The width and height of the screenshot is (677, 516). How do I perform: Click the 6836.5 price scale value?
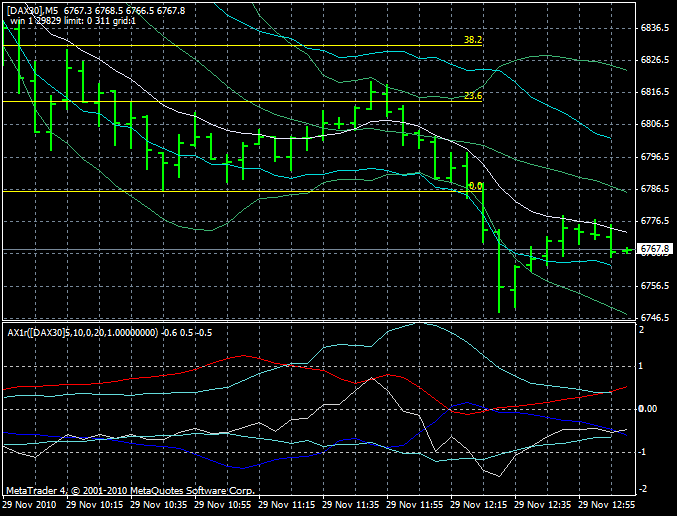[x=655, y=28]
